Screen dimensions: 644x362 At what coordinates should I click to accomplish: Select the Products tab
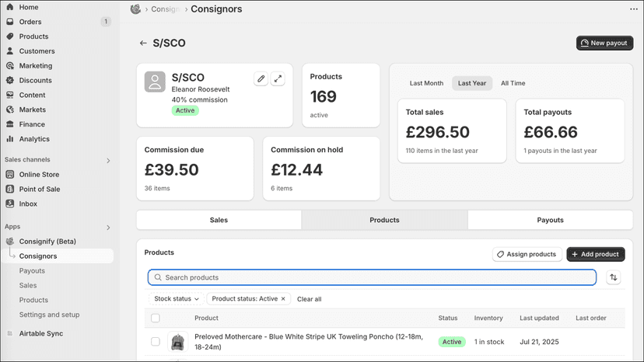click(x=384, y=220)
